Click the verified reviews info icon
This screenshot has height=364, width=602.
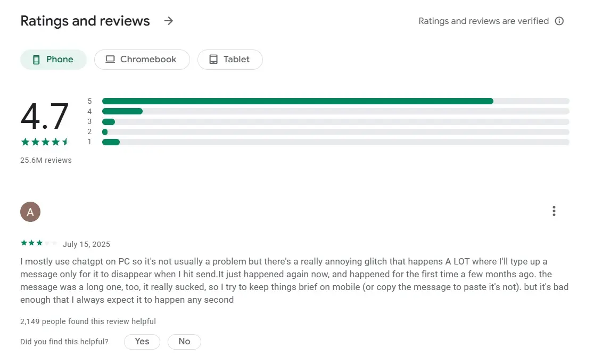tap(559, 21)
